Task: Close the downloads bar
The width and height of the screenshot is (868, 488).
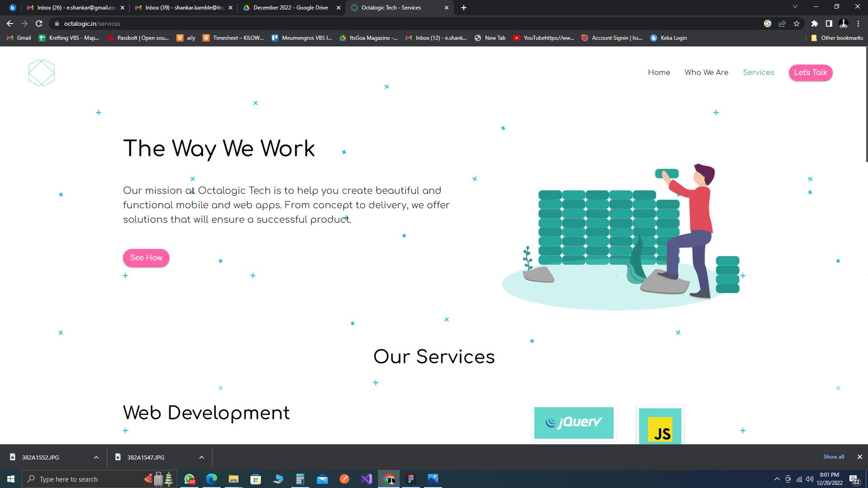Action: (859, 457)
